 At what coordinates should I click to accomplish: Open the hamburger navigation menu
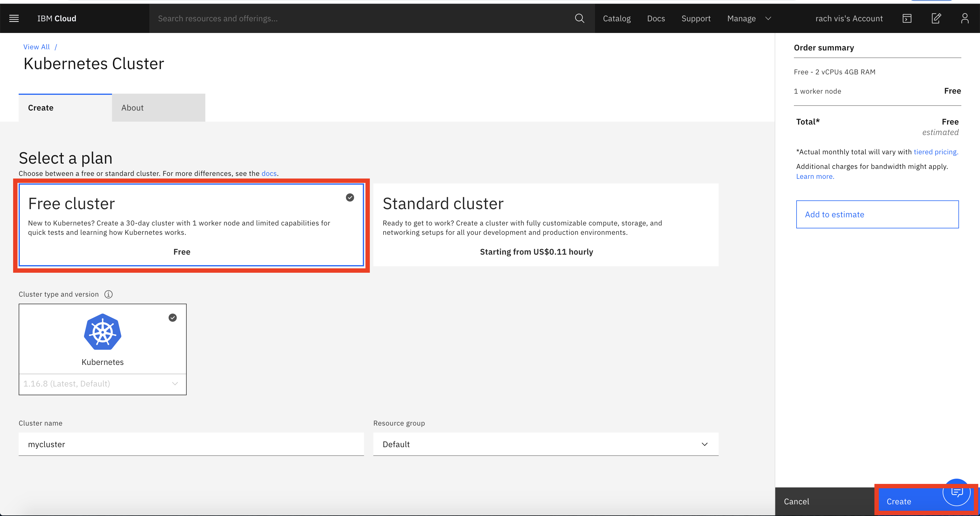click(14, 18)
